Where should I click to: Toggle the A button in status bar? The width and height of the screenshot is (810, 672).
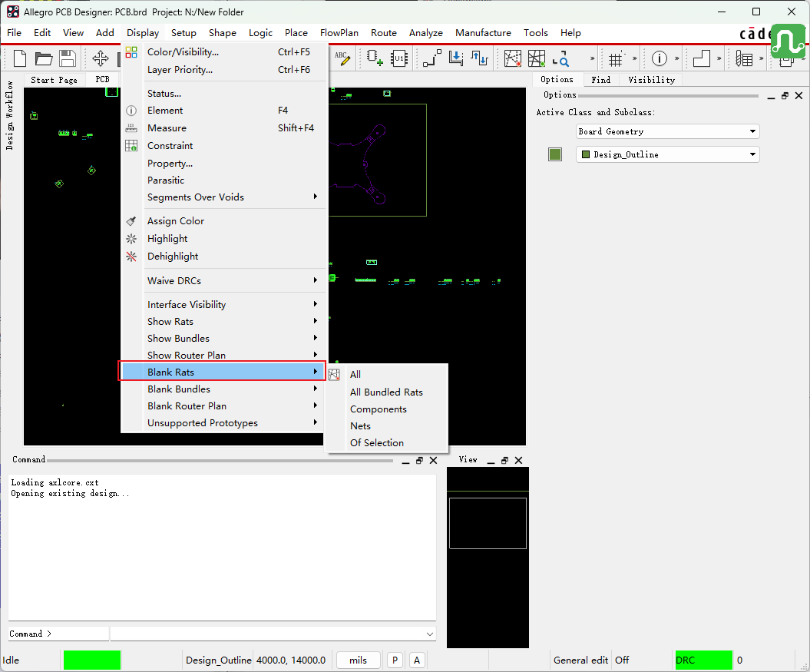417,660
